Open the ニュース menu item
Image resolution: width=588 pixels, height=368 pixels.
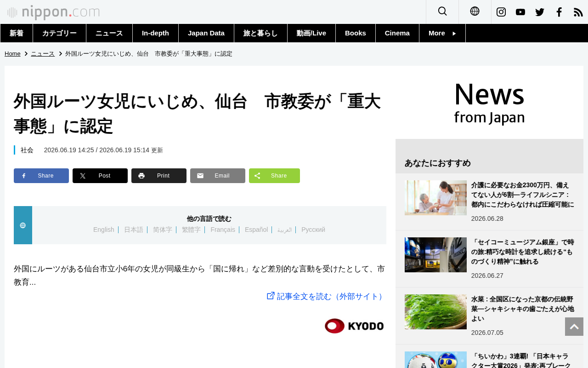[109, 33]
